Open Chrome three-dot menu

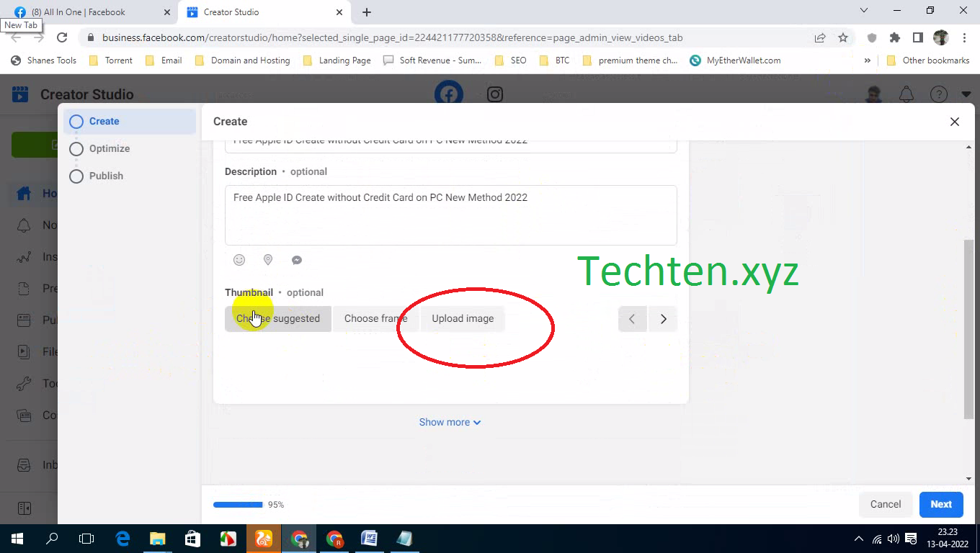[x=965, y=37]
